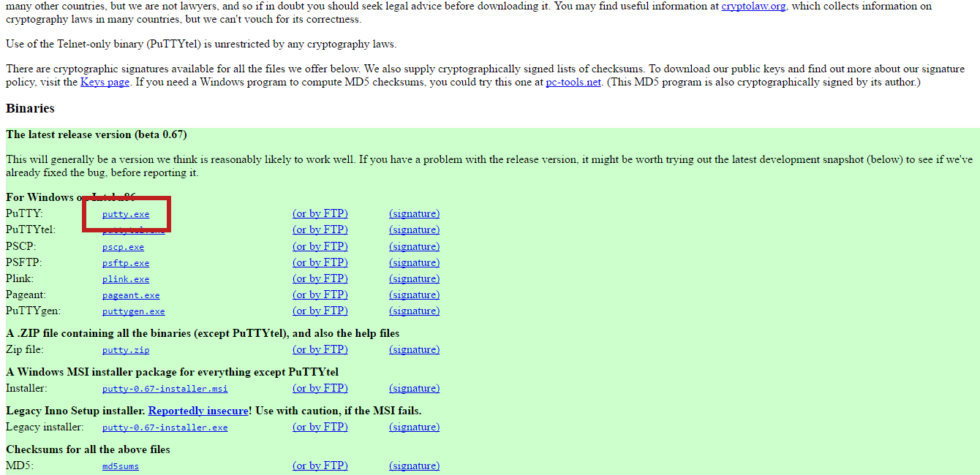980x475 pixels.
Task: Click the 'PSCP:' row label
Action: (x=20, y=246)
